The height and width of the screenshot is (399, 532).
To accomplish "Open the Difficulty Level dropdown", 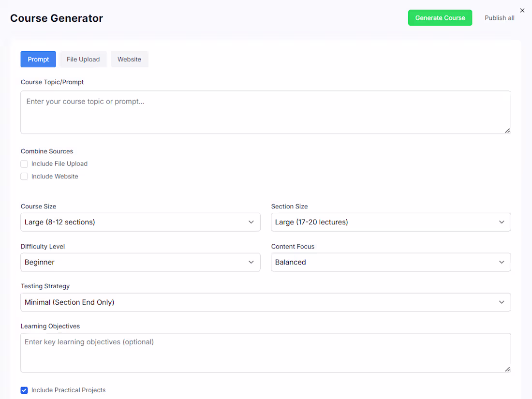I will [140, 262].
